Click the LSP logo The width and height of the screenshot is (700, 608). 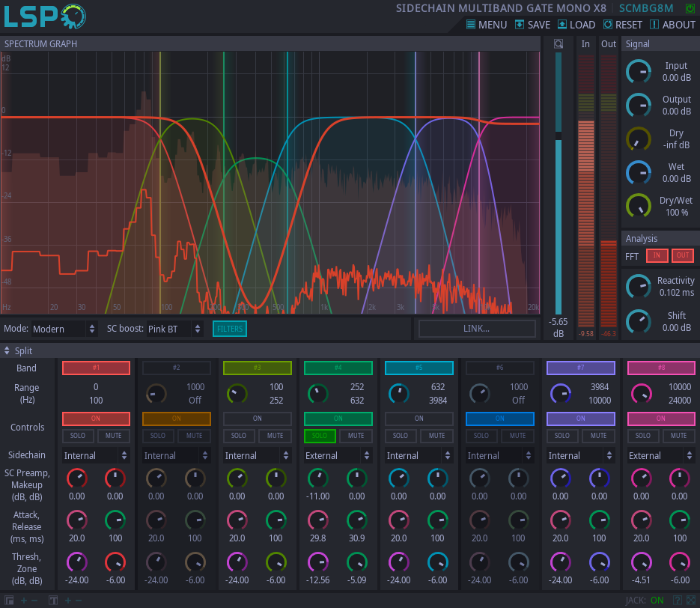coord(45,16)
